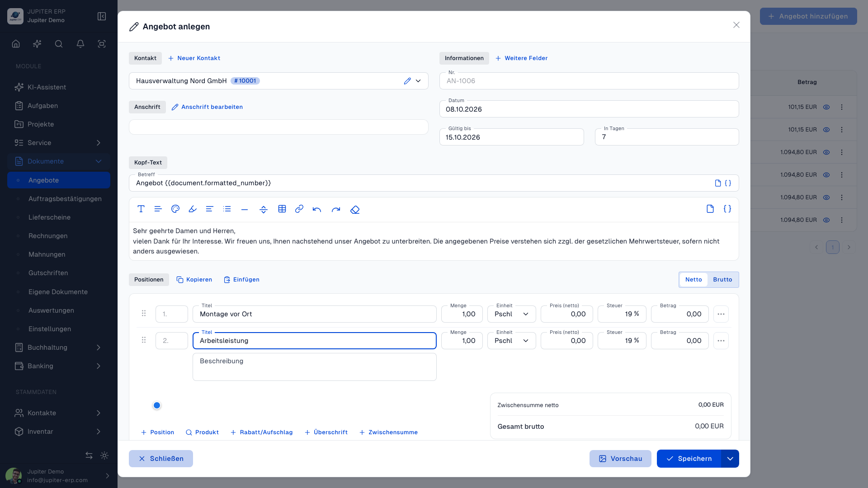Image resolution: width=868 pixels, height=488 pixels.
Task: Insert a table in the Kopf-Text editor
Action: (282, 209)
